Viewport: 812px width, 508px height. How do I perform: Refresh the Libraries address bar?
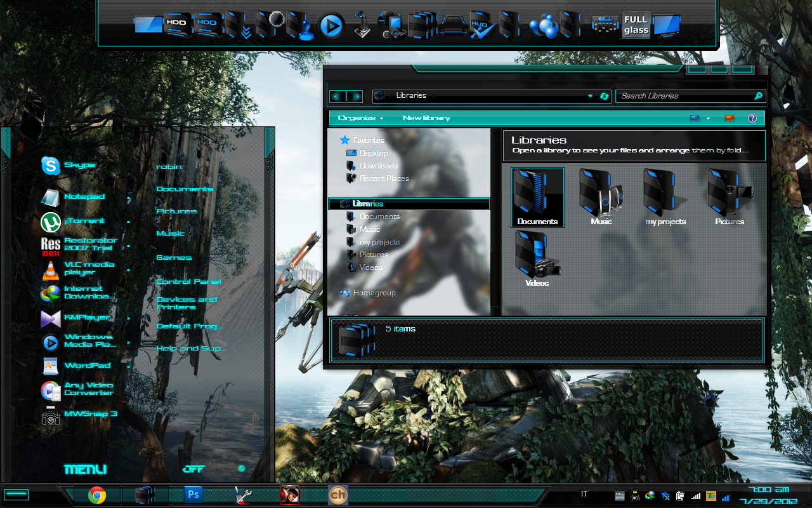(605, 96)
